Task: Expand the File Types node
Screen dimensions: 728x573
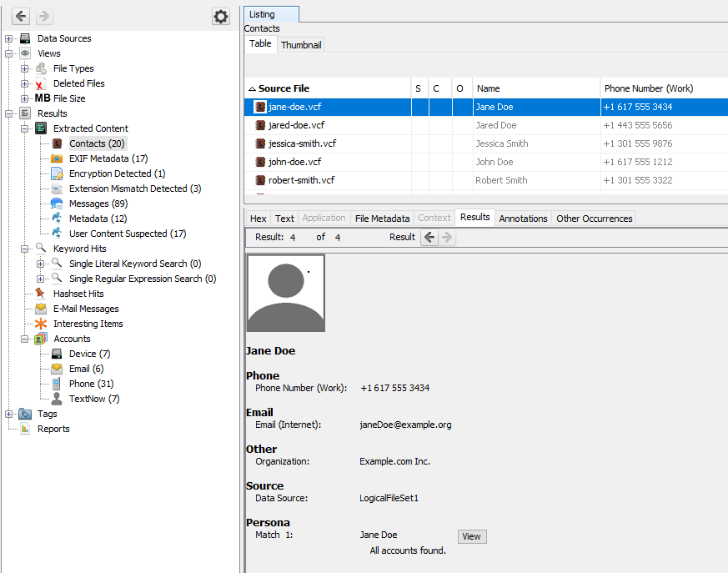Action: pyautogui.click(x=25, y=68)
